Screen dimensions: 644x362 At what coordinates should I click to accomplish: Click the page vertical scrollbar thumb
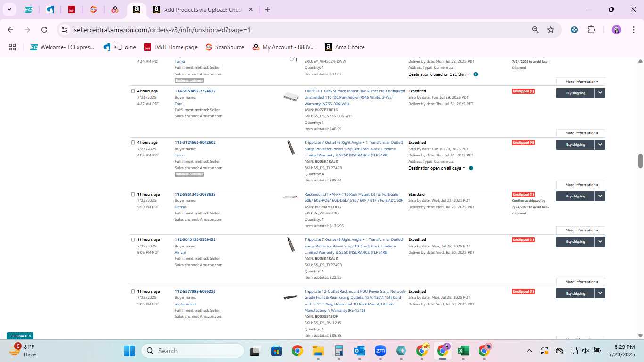(640, 161)
